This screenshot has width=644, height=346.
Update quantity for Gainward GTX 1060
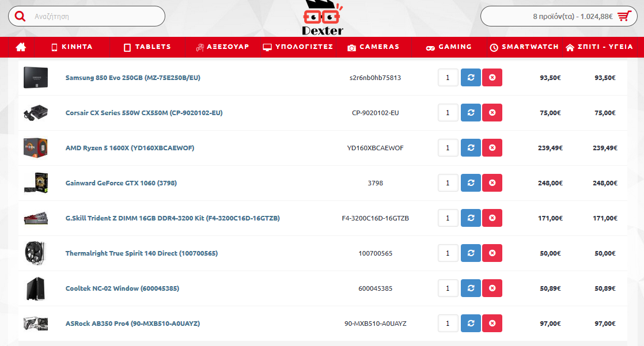(x=471, y=182)
